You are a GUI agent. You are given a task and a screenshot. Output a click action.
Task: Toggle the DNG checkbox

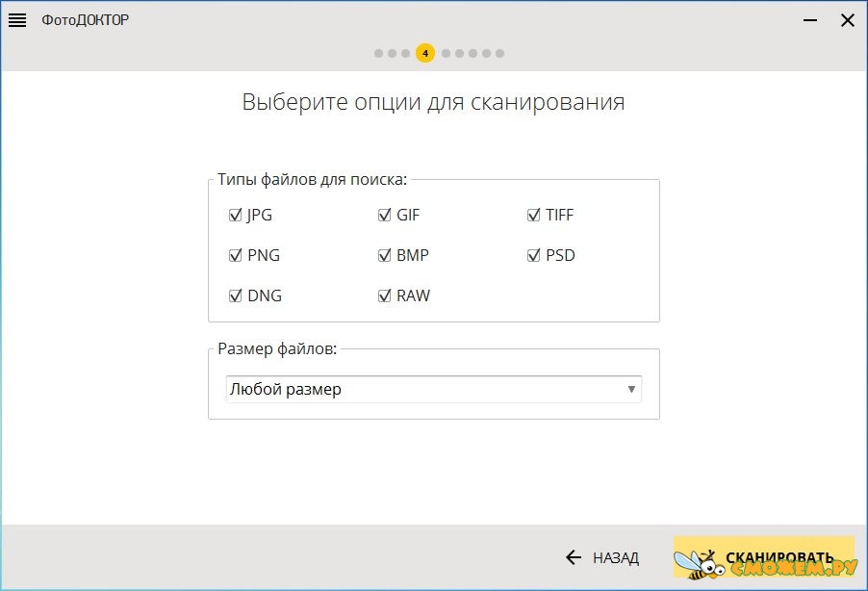(x=235, y=295)
